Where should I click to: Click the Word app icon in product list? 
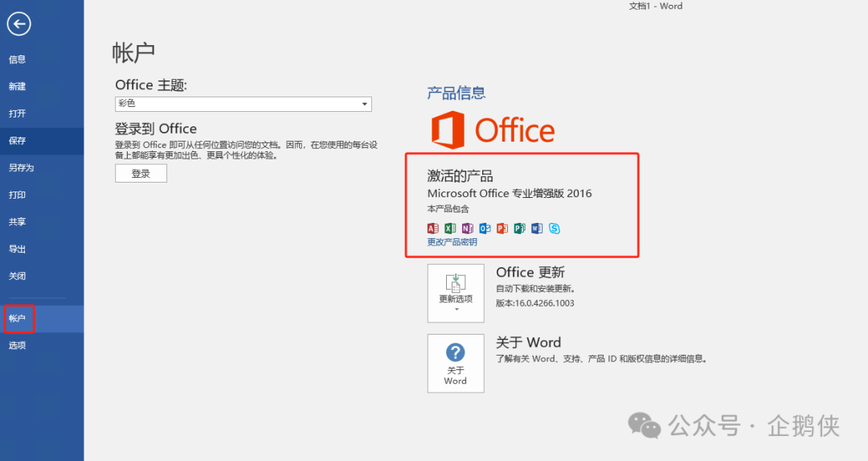(x=536, y=228)
